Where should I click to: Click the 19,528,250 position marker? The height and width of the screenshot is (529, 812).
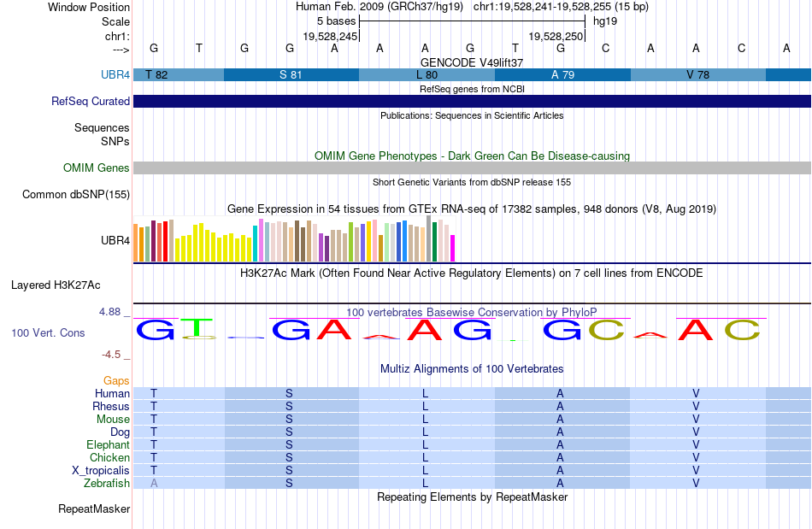point(556,36)
